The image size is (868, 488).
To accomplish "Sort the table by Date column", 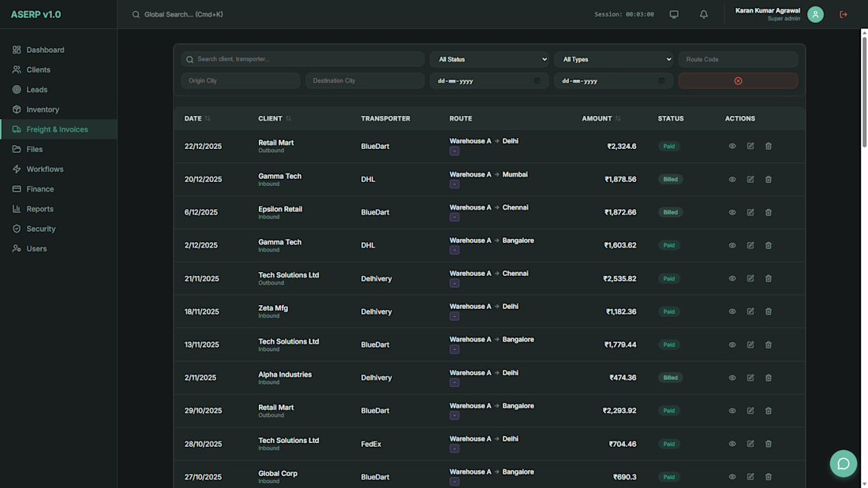I will (x=197, y=118).
